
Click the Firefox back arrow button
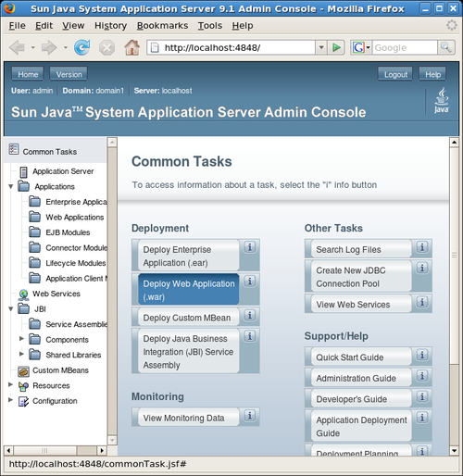[x=17, y=48]
